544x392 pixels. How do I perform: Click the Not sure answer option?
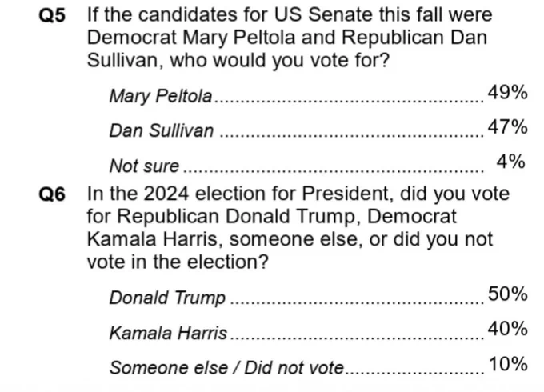click(144, 166)
